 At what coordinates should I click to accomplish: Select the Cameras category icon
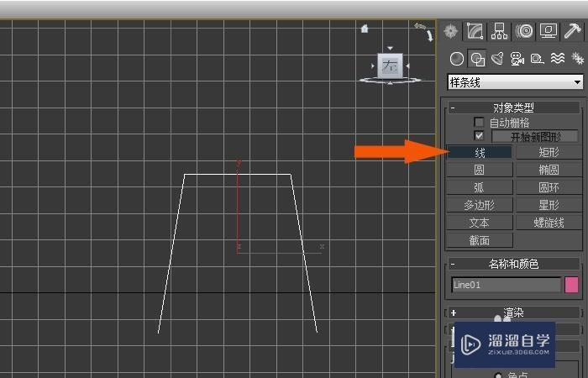pos(517,59)
